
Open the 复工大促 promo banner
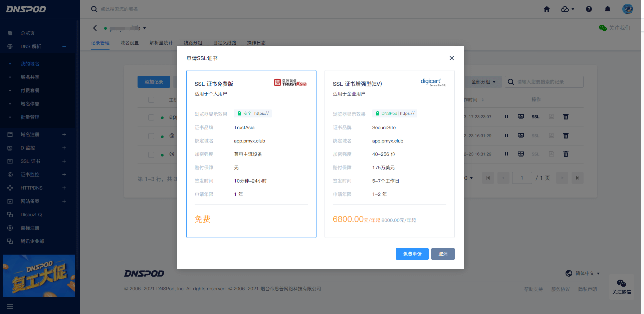click(39, 276)
